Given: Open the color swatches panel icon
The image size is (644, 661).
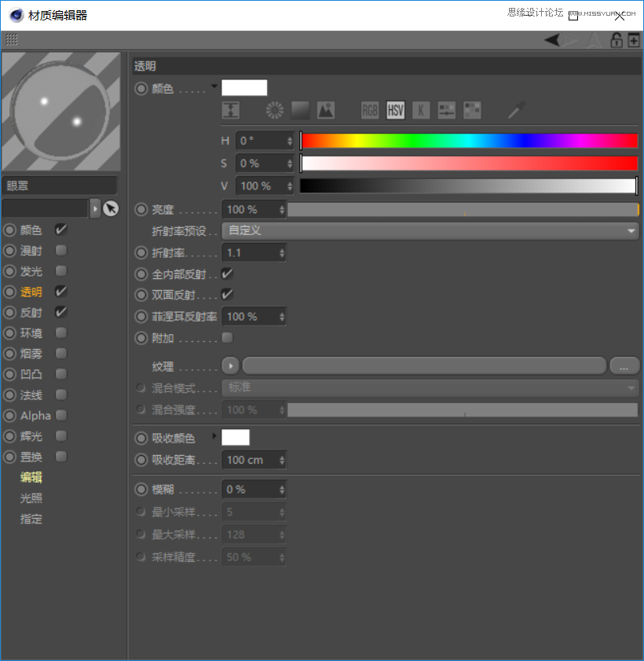Looking at the screenshot, I should 471,110.
